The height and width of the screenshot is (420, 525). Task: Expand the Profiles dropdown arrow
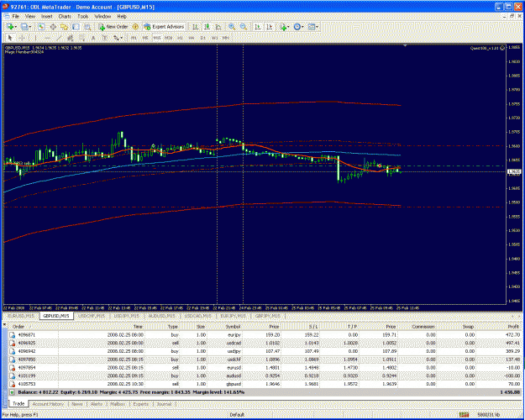(x=30, y=27)
